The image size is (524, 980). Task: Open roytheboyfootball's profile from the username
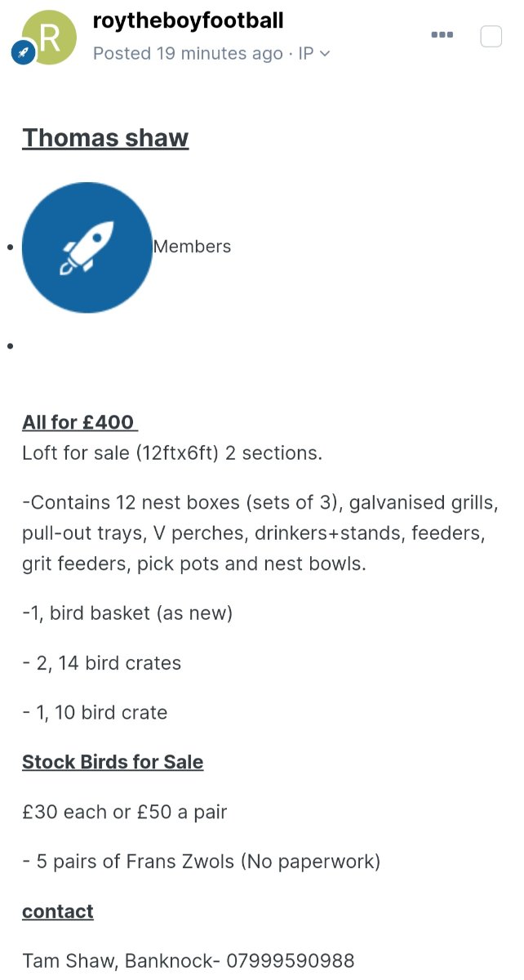(189, 20)
